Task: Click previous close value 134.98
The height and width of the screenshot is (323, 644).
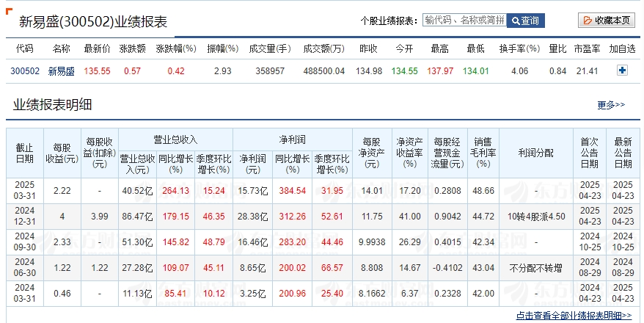Action: pyautogui.click(x=369, y=71)
